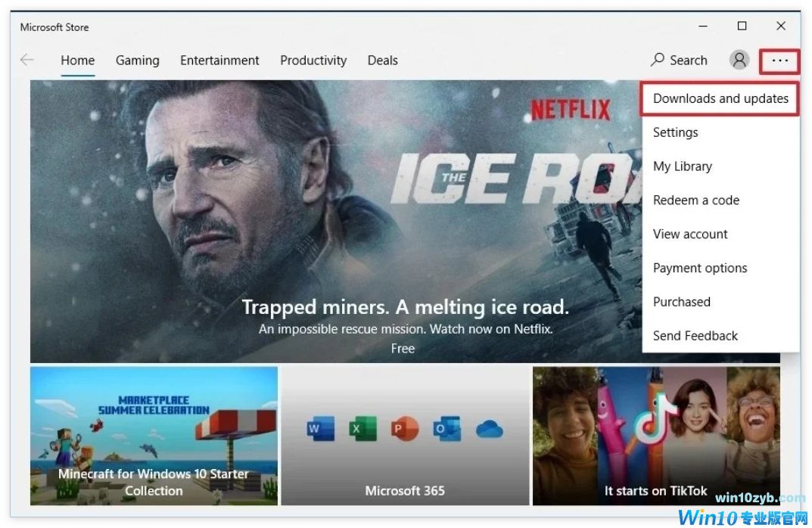Minimize the Microsoft Store window

tap(703, 26)
